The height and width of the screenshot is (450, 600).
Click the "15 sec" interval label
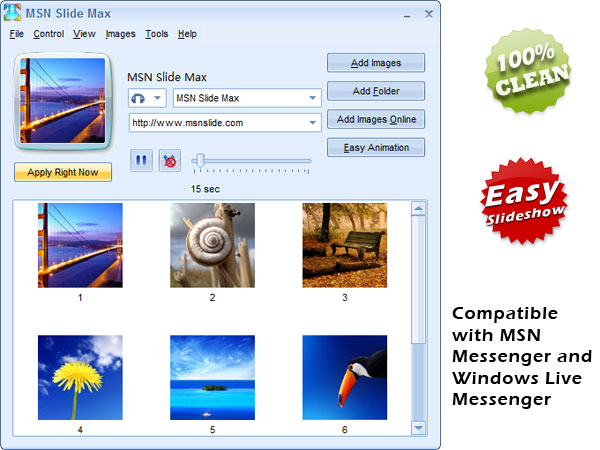pos(205,189)
